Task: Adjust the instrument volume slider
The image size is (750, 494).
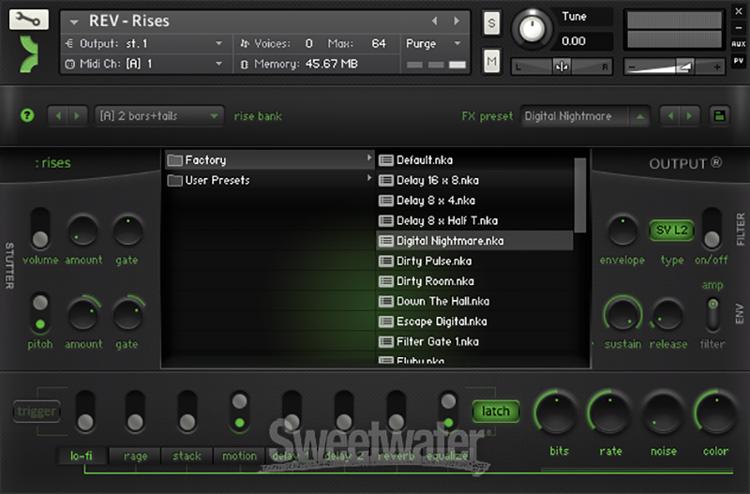Action: [672, 65]
